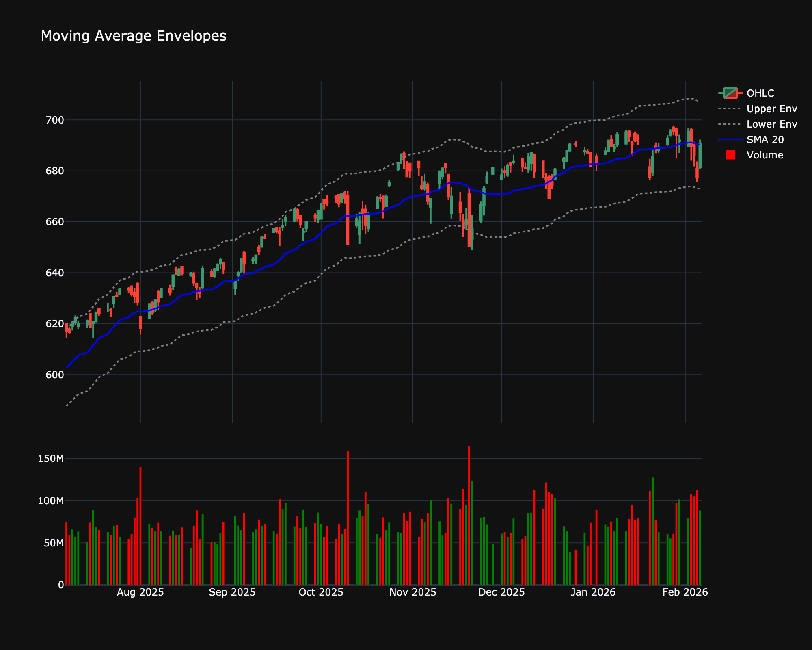Screen dimensions: 812x650
Task: Toggle Volume visibility in the legend
Action: (x=765, y=155)
